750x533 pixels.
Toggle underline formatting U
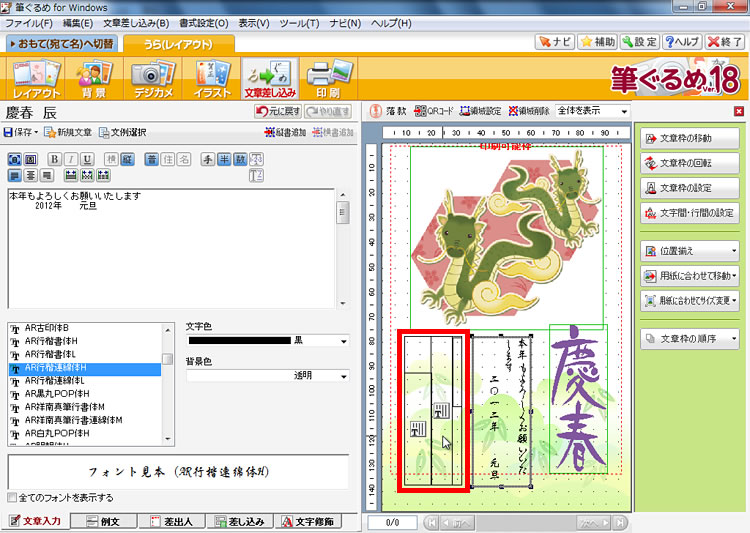pos(87,159)
